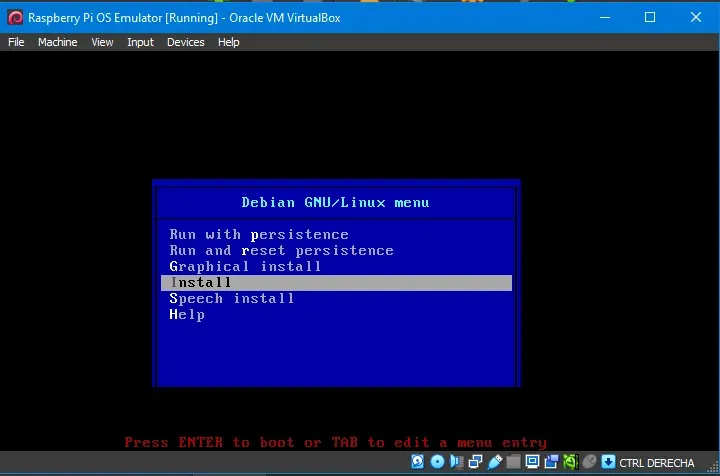This screenshot has height=476, width=720.
Task: Click the 'Debian GNU/Linux menu' title
Action: pyautogui.click(x=336, y=202)
